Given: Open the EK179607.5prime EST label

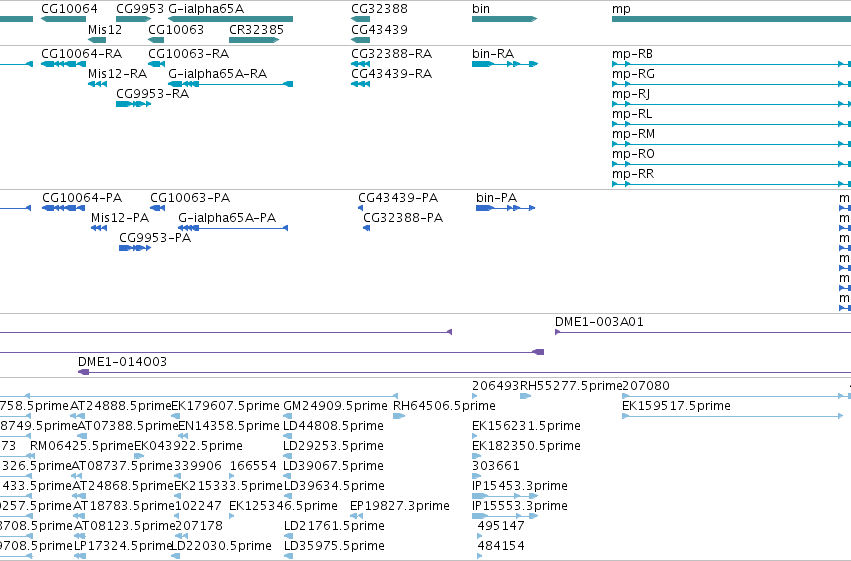Looking at the screenshot, I should tap(225, 406).
